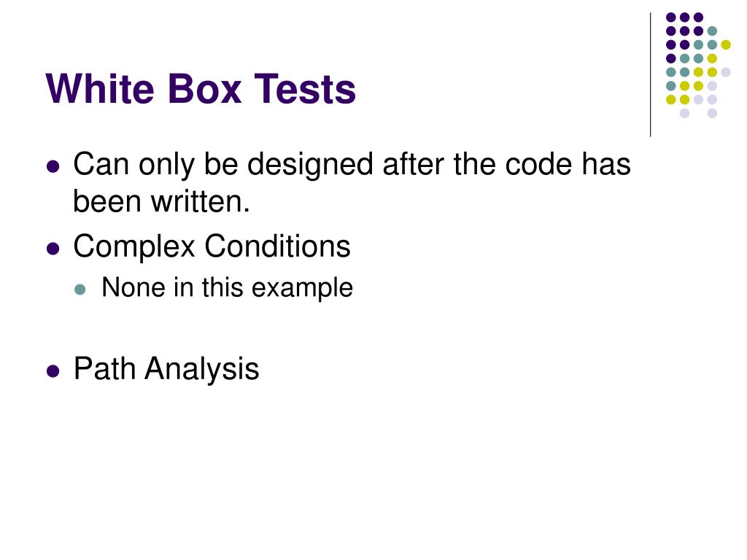
Task: Select the "been written." line of text
Action: [x=161, y=201]
